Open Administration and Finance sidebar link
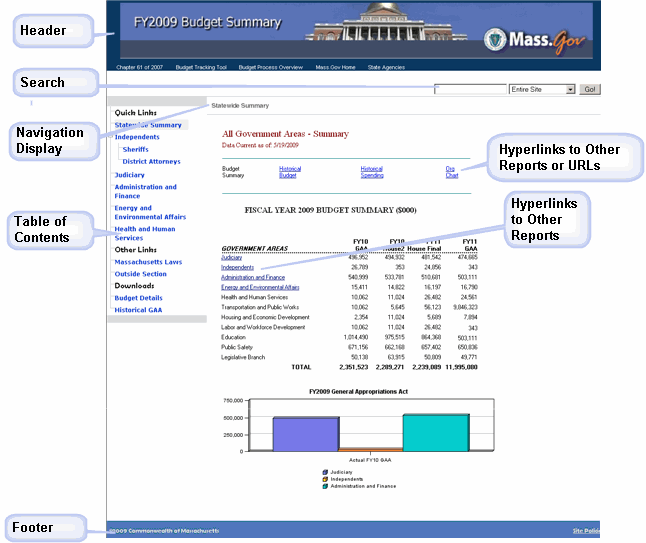The height and width of the screenshot is (543, 646). [x=145, y=191]
